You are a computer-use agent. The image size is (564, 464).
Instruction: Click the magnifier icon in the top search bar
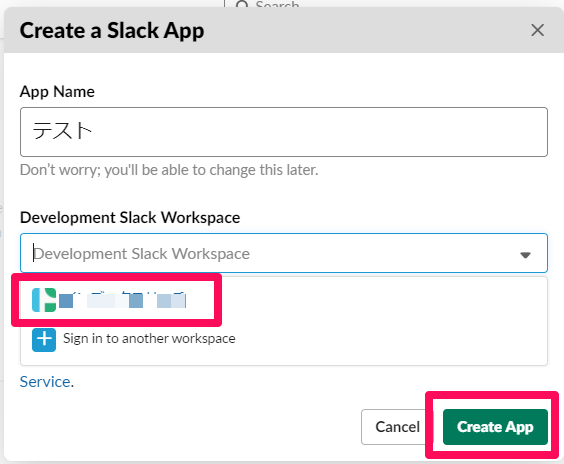click(242, 4)
